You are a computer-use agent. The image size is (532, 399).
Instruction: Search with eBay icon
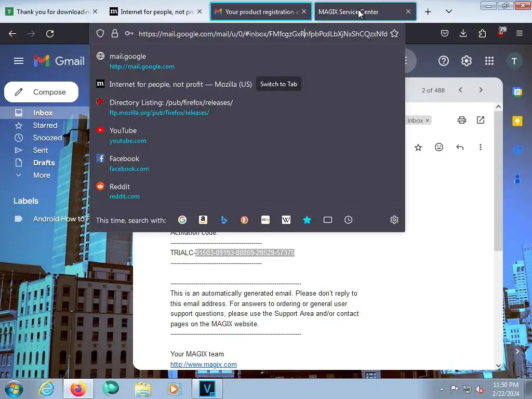[x=265, y=220]
